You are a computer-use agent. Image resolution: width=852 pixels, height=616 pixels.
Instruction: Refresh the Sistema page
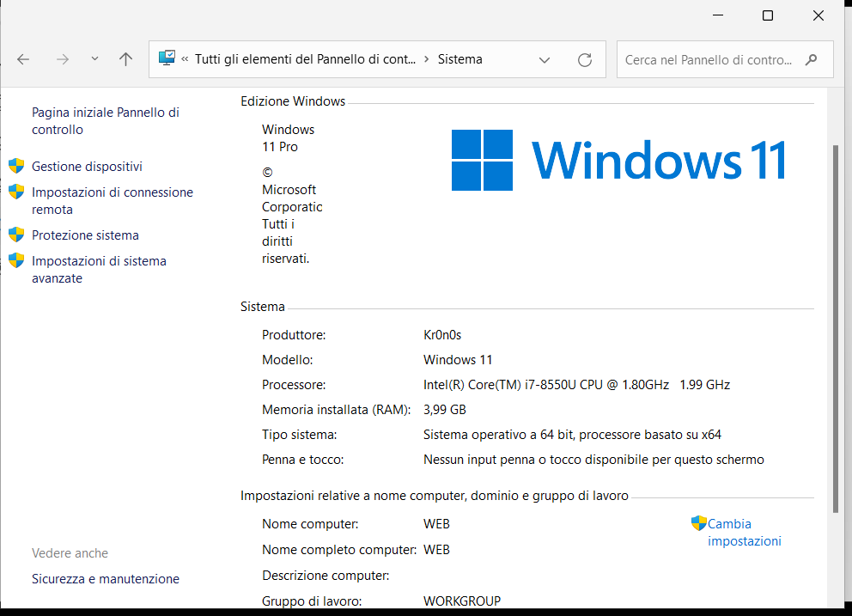(x=585, y=60)
